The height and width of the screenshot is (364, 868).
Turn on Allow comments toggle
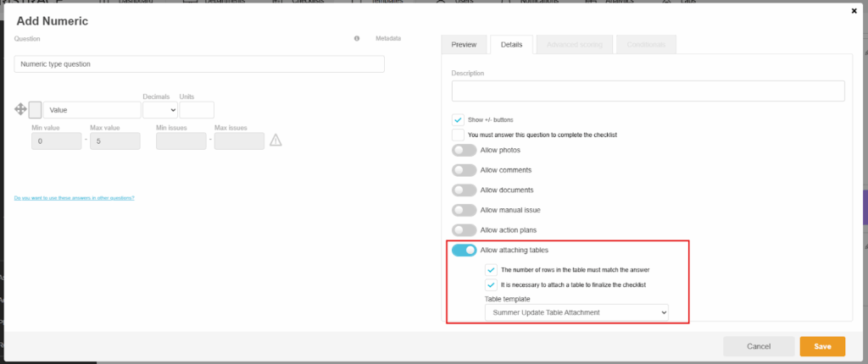pyautogui.click(x=464, y=169)
